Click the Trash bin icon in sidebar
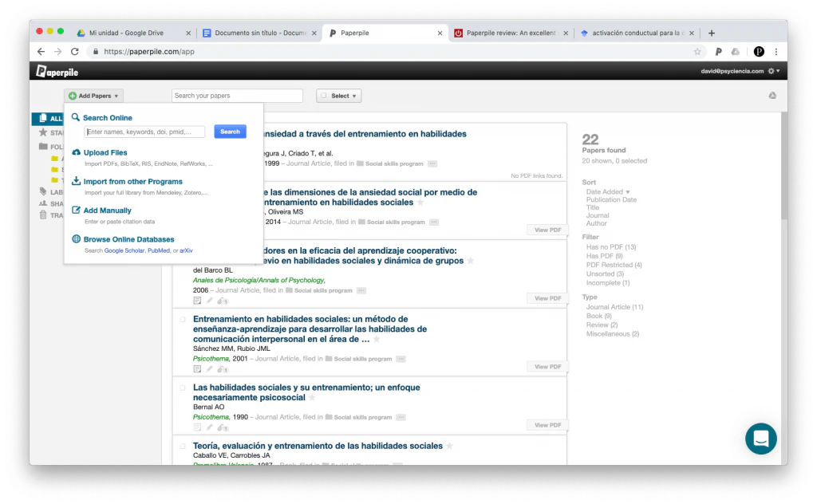 pos(43,215)
